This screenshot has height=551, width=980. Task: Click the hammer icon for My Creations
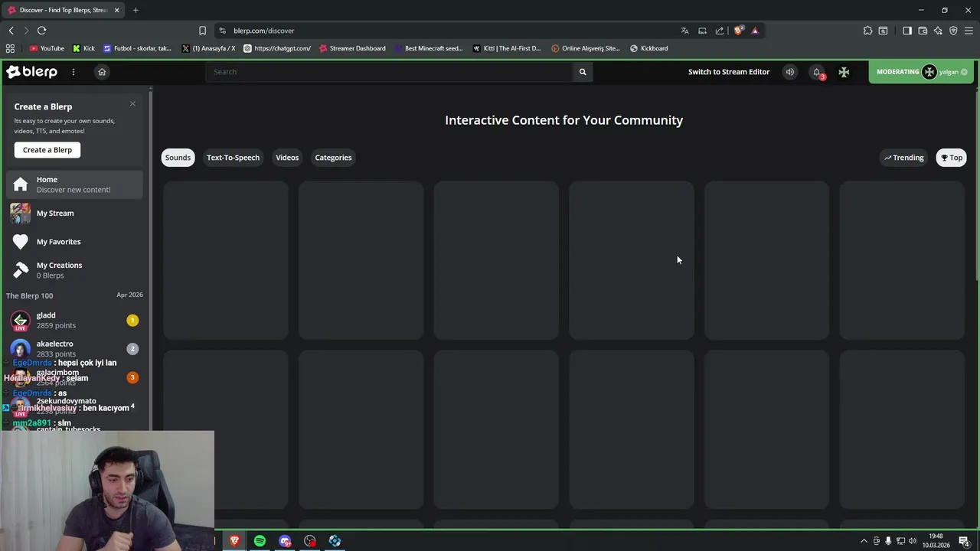[21, 270]
